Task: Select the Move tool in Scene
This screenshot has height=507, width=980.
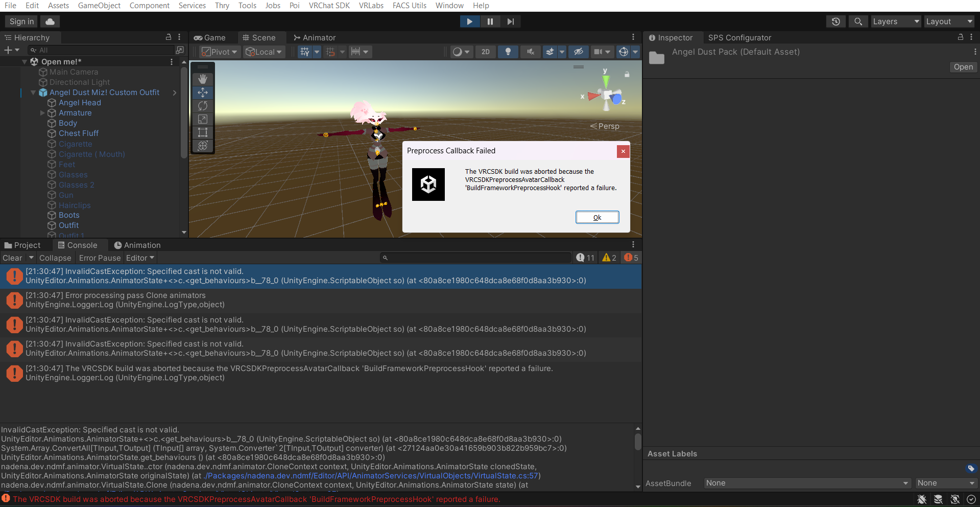Action: (203, 93)
